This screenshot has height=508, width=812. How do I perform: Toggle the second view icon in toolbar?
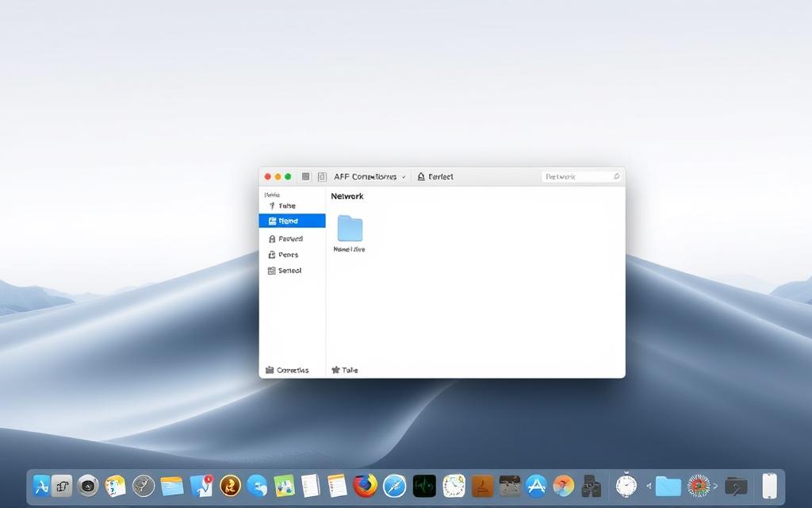point(322,177)
